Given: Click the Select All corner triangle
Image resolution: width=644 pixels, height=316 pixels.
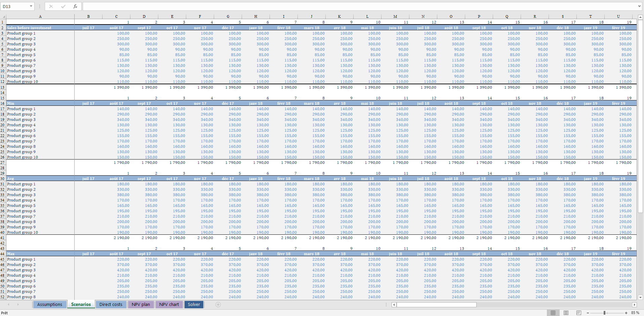Looking at the screenshot, I should coord(3,16).
